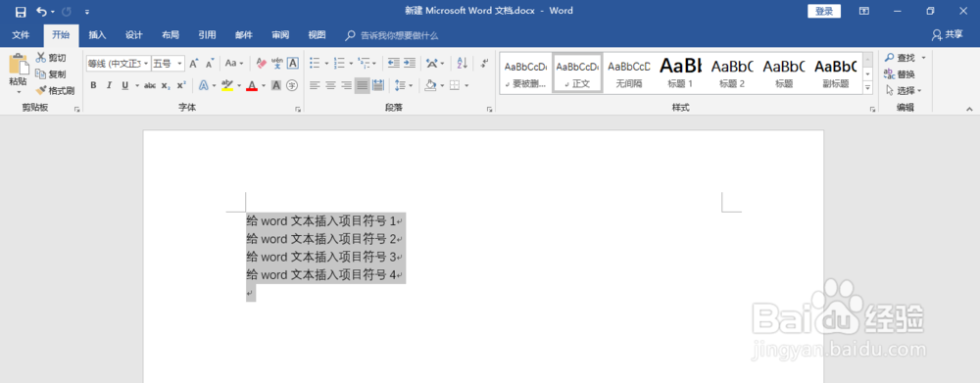
Task: Apply character border icon
Action: 292,63
